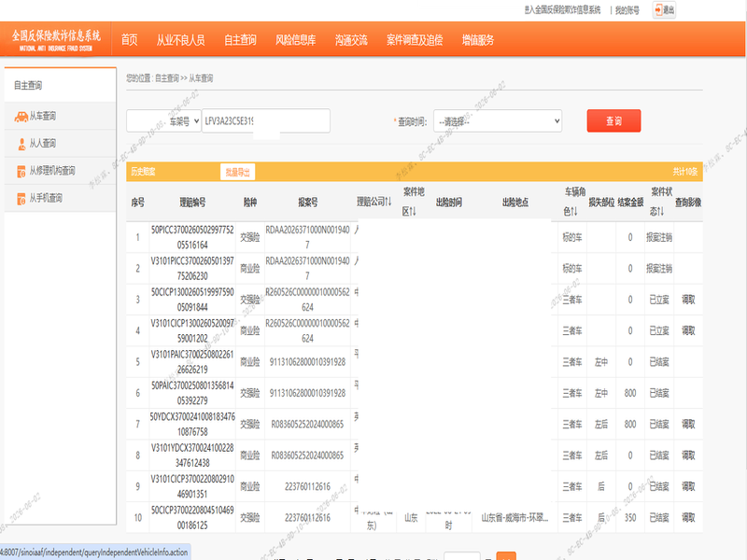Select 从手机查询 in the sidebar
This screenshot has width=747, height=560.
[x=46, y=198]
